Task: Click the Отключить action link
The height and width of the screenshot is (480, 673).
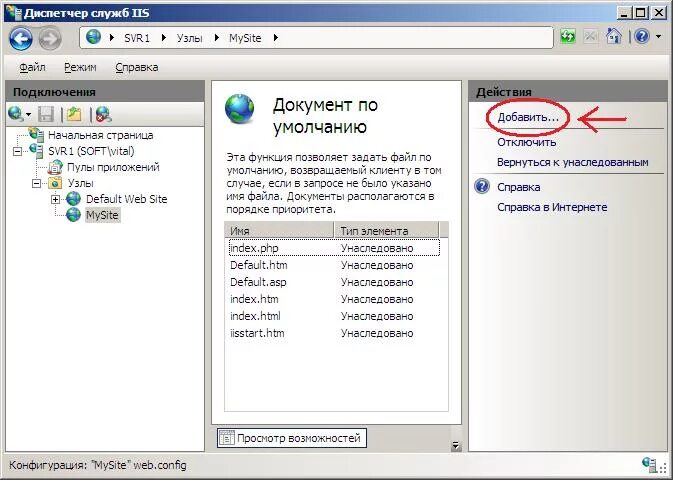Action: point(527,142)
